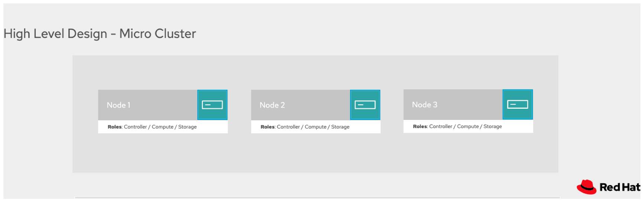Click the Roles text under Node 2
Screen dimensions: 644x203
(x=305, y=127)
